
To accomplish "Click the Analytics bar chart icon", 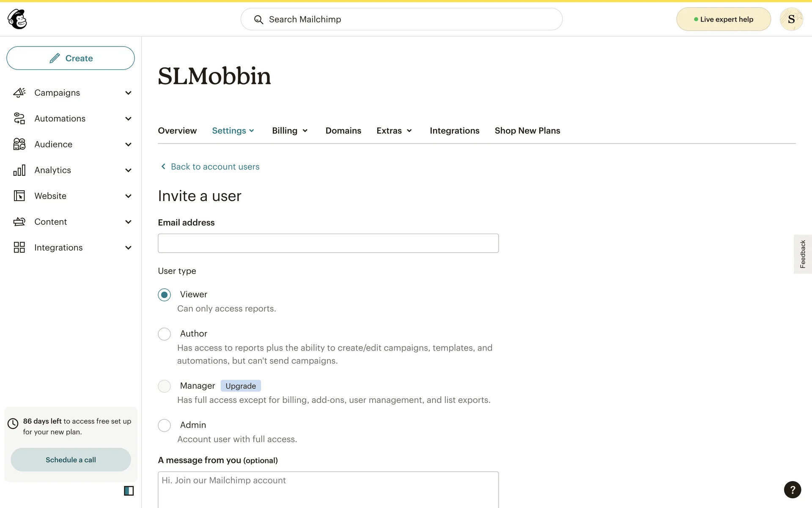I will pyautogui.click(x=19, y=170).
